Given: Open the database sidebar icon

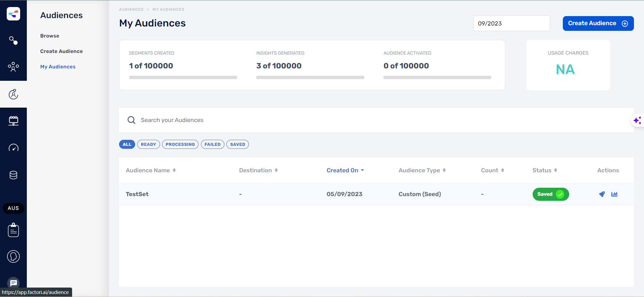Looking at the screenshot, I should [13, 175].
